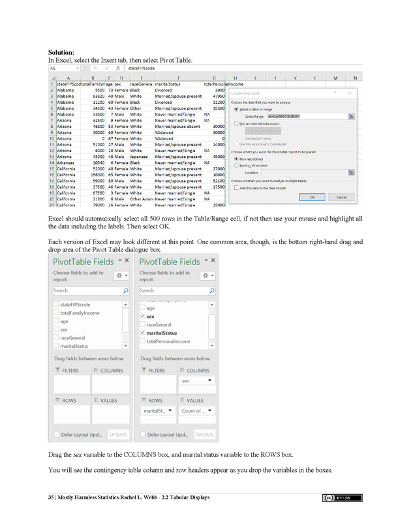Choose Select a table or range radio
This screenshot has height=532, width=411.
[x=236, y=109]
